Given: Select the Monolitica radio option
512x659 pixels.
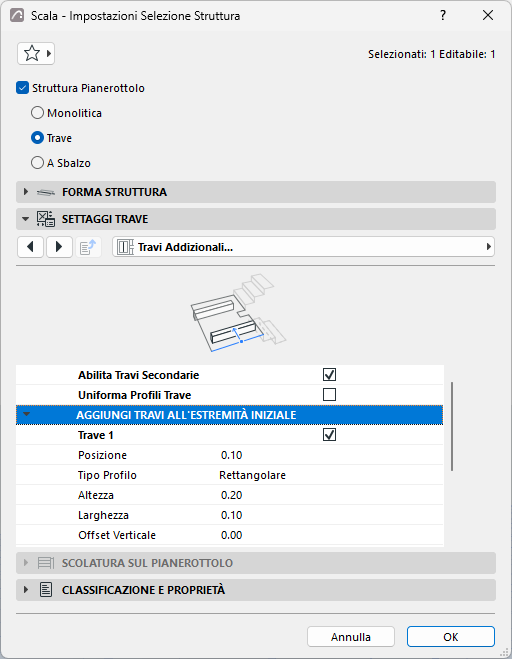Looking at the screenshot, I should 37,113.
